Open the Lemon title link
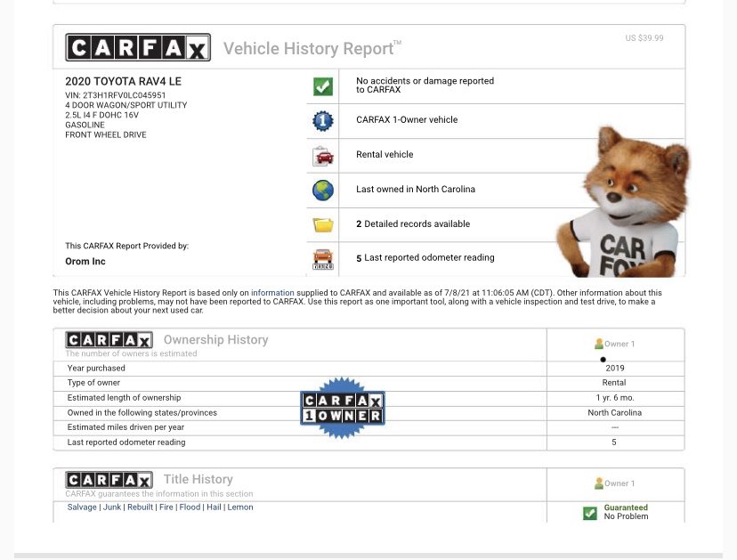737x560 pixels. coord(240,507)
